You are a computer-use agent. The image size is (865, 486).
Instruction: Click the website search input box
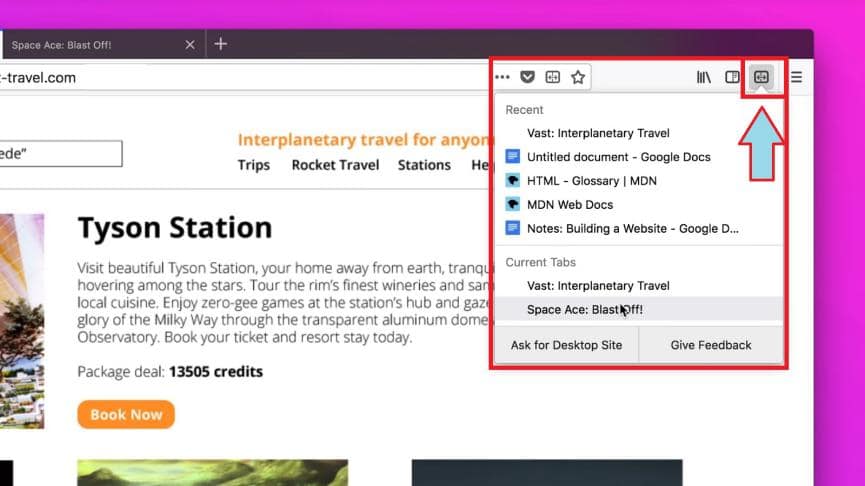[61, 153]
